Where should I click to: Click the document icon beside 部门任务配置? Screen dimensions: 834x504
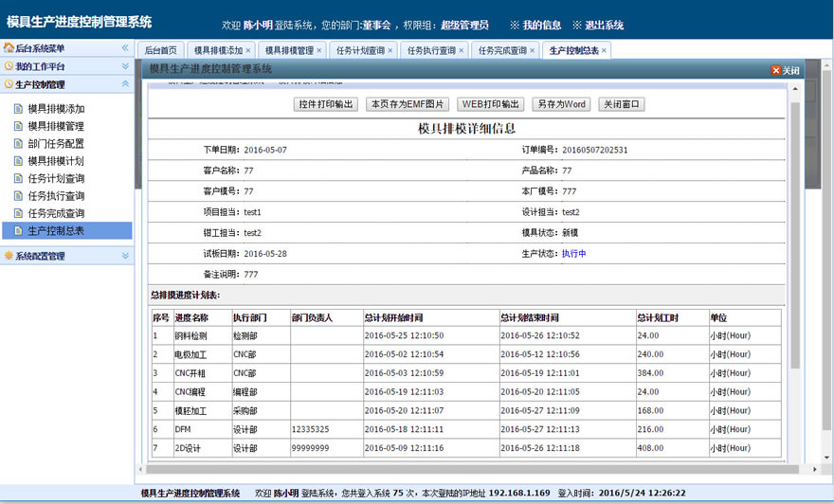tap(18, 144)
